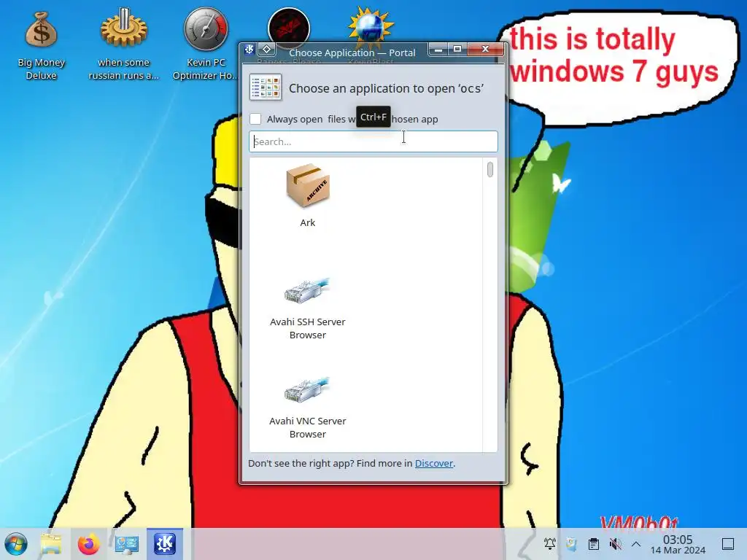747x560 pixels.
Task: Select the Ark archive application icon
Action: coord(308,186)
